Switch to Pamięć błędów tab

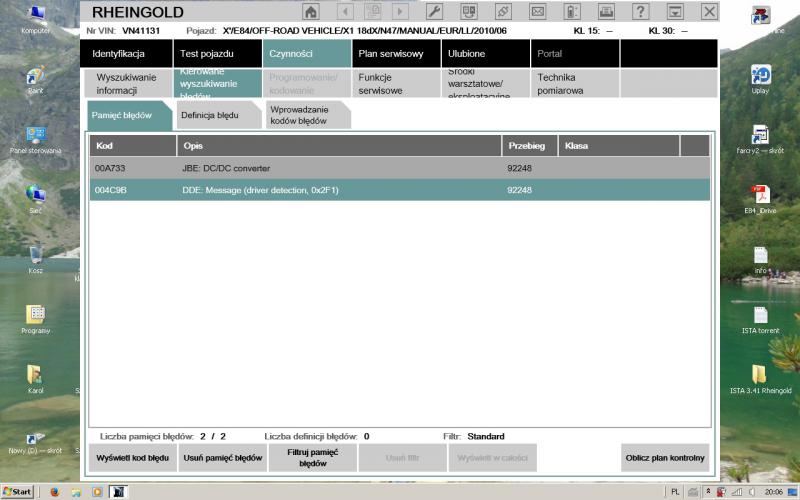point(129,115)
